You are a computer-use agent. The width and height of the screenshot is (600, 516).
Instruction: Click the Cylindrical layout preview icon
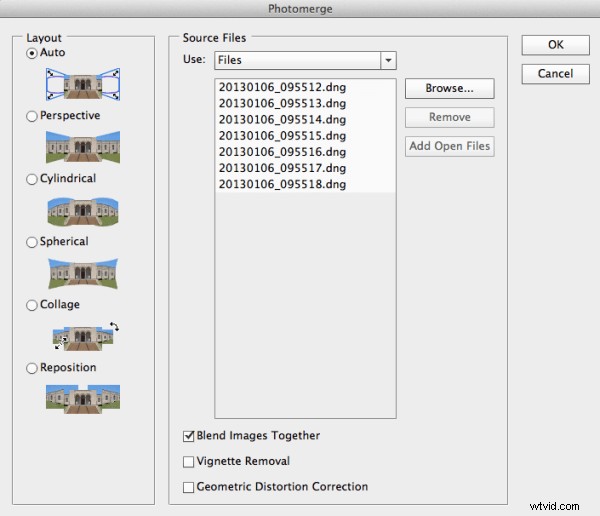pos(83,211)
